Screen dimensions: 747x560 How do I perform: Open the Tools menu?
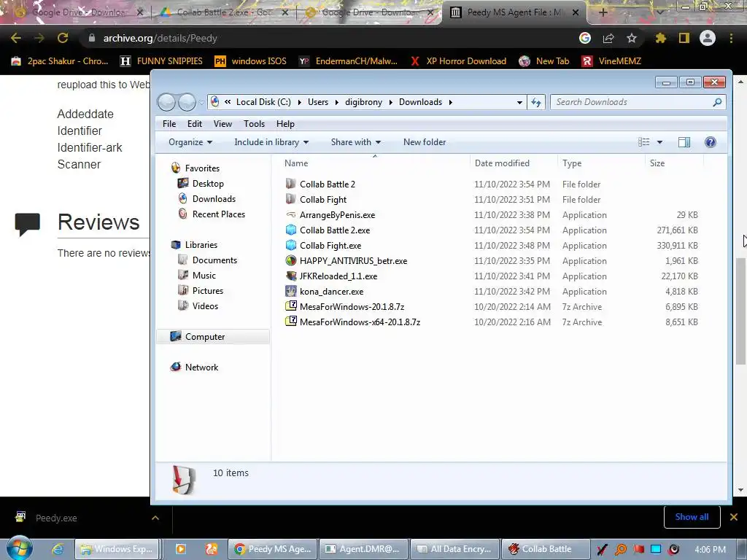click(254, 124)
